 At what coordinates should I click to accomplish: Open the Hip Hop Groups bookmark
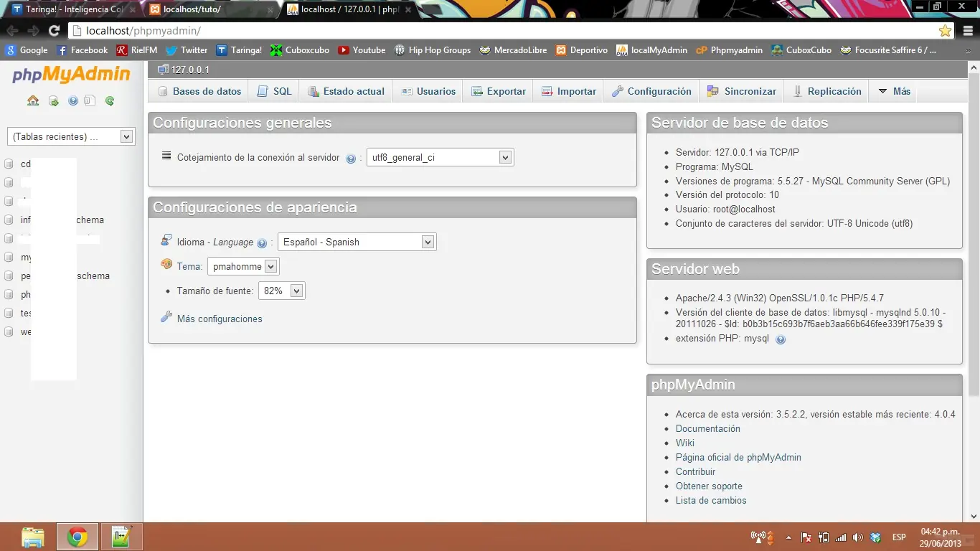point(433,50)
